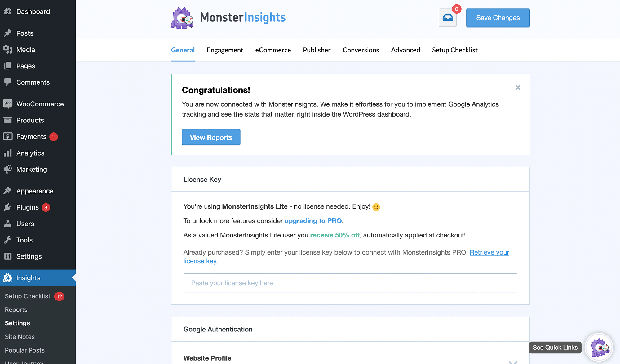This screenshot has height=364, width=620.
Task: Click the Plugins menu item with badge
Action: tap(27, 207)
